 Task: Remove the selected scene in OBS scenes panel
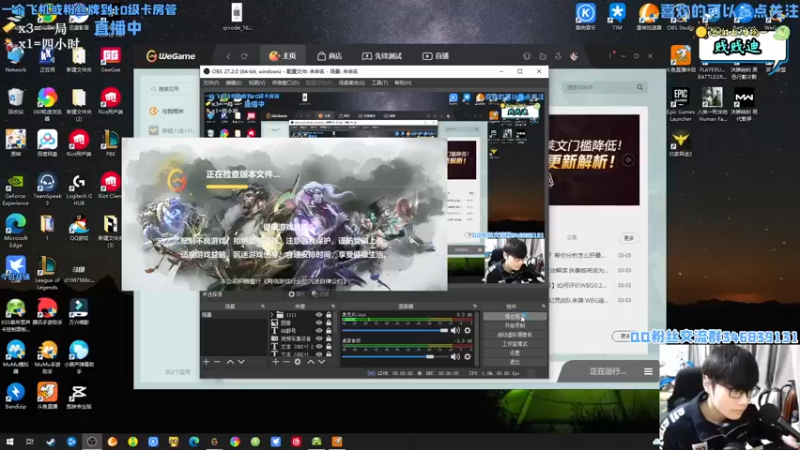coord(217,362)
